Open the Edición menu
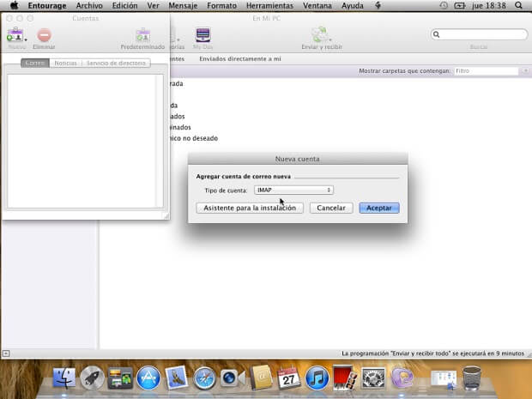The height and width of the screenshot is (399, 532). [125, 6]
